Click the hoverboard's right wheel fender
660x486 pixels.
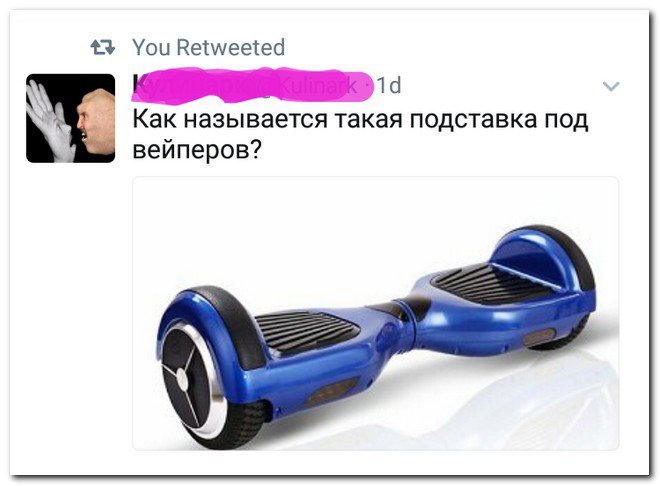coord(543,257)
